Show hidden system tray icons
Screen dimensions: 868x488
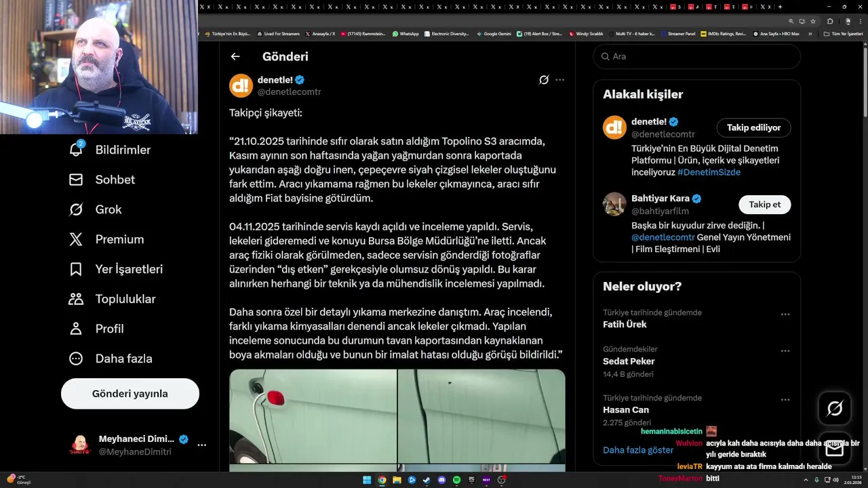[x=806, y=480]
